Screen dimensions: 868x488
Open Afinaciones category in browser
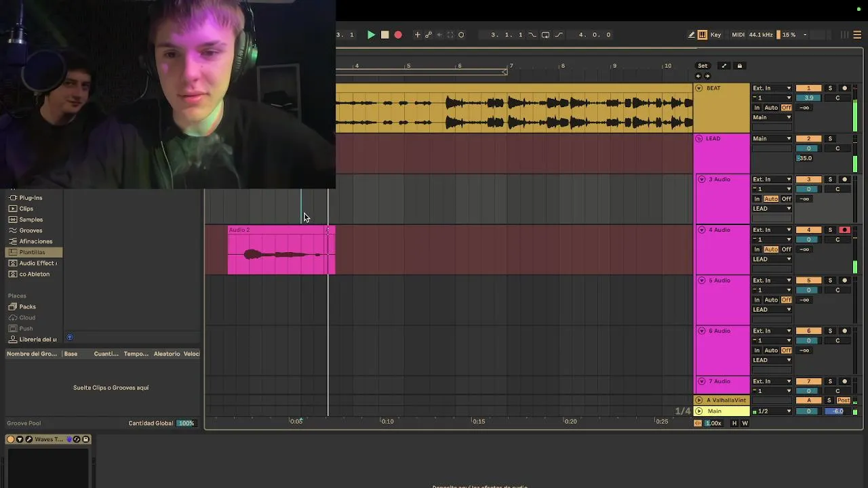tap(35, 241)
